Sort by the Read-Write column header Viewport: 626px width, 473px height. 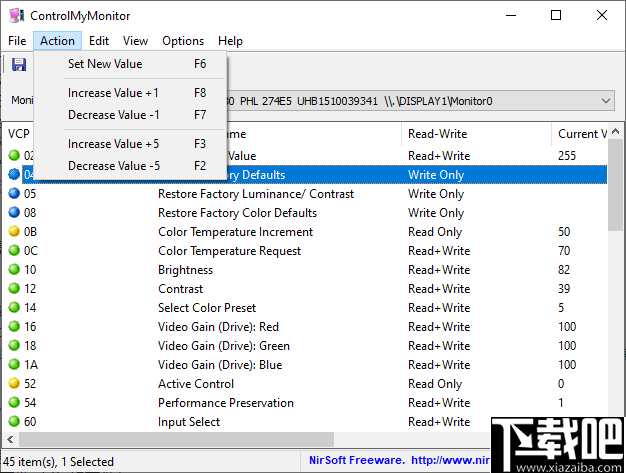(476, 134)
